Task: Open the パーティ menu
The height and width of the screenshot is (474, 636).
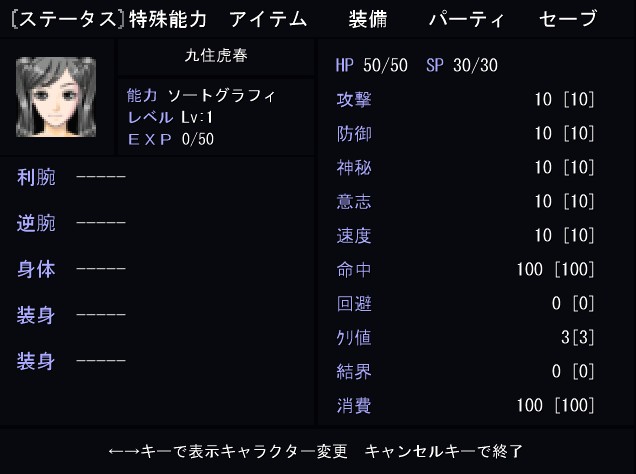Action: pos(466,19)
